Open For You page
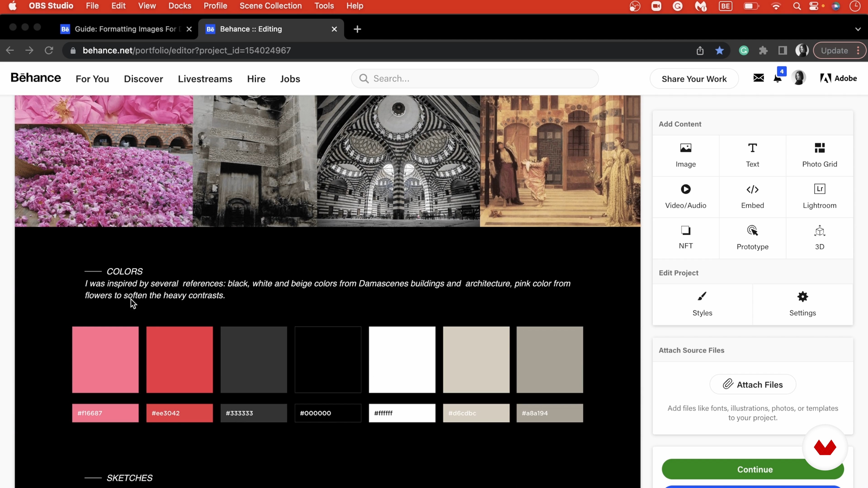Image resolution: width=868 pixels, height=488 pixels. click(x=92, y=79)
